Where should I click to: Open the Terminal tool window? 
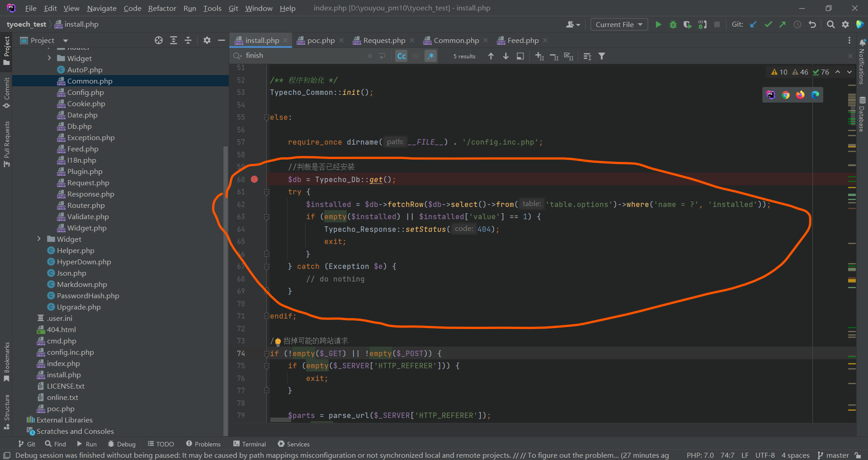click(x=253, y=444)
